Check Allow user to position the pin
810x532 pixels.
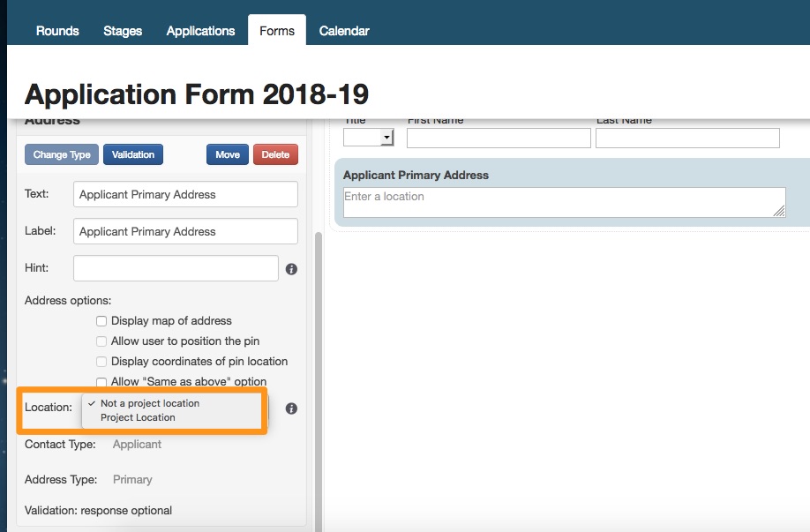[x=101, y=341]
